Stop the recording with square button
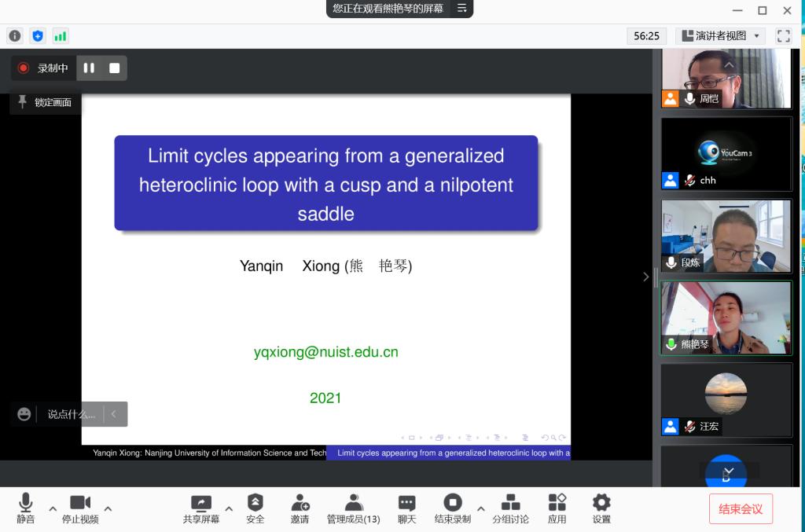This screenshot has height=532, width=805. coord(115,68)
